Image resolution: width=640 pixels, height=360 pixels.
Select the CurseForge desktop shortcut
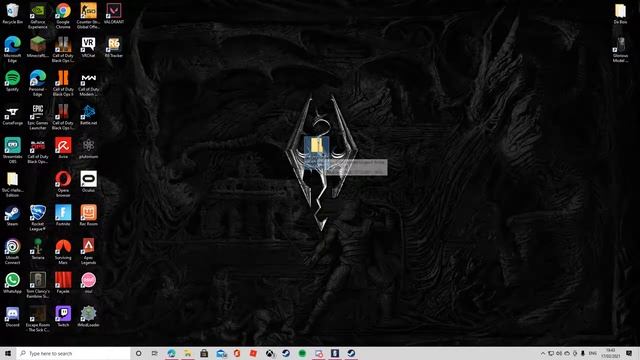[12, 115]
